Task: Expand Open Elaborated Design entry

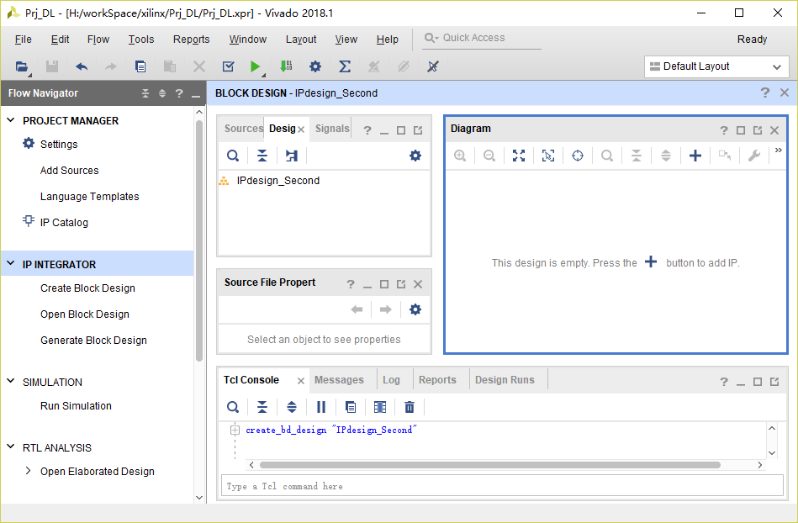Action: [x=28, y=471]
